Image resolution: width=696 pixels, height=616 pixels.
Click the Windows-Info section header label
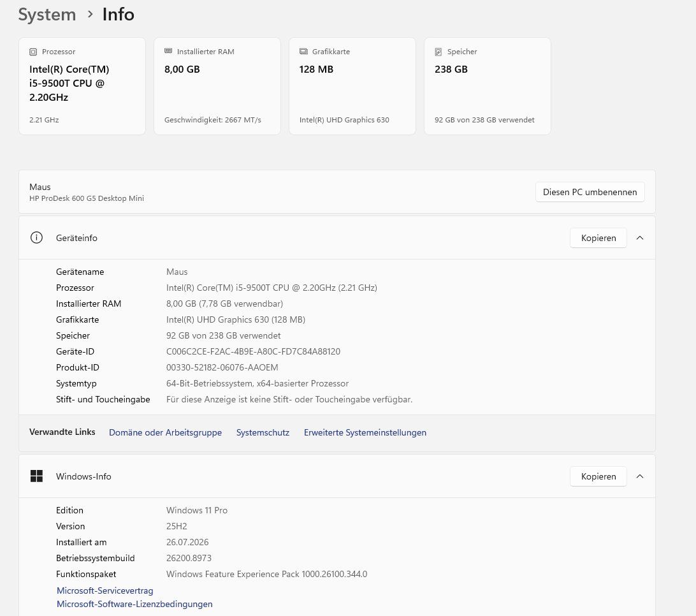(x=83, y=476)
